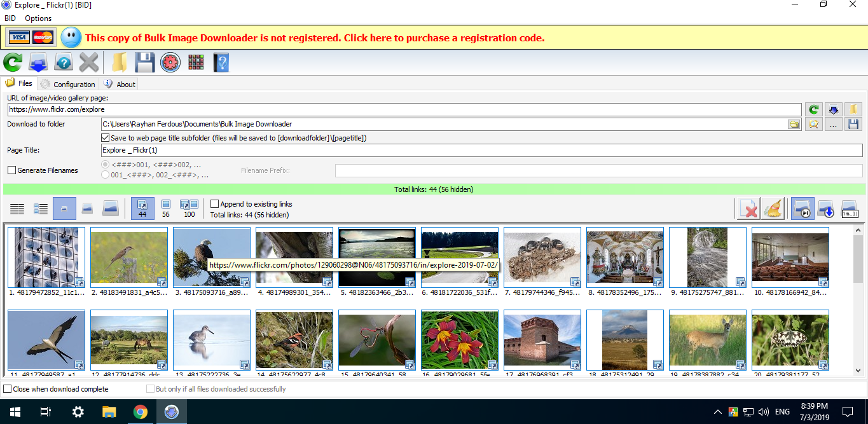Image resolution: width=868 pixels, height=424 pixels.
Task: Click the ellipsis (...) button
Action: pyautogui.click(x=833, y=125)
